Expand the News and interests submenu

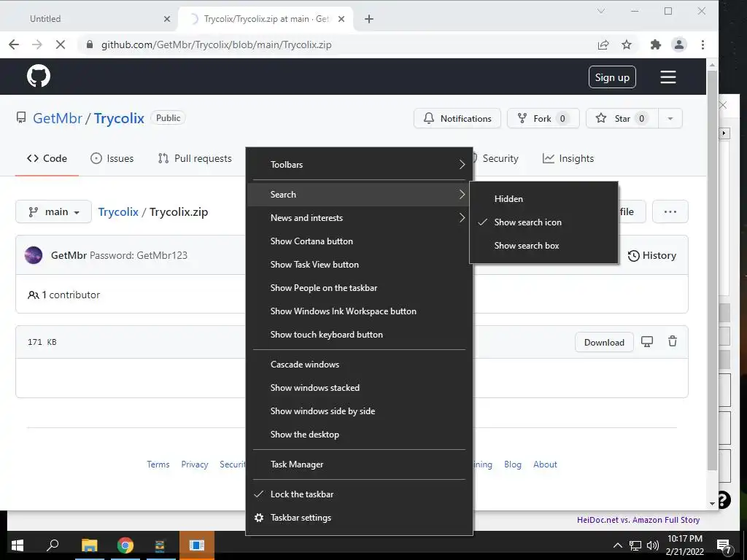pos(359,218)
